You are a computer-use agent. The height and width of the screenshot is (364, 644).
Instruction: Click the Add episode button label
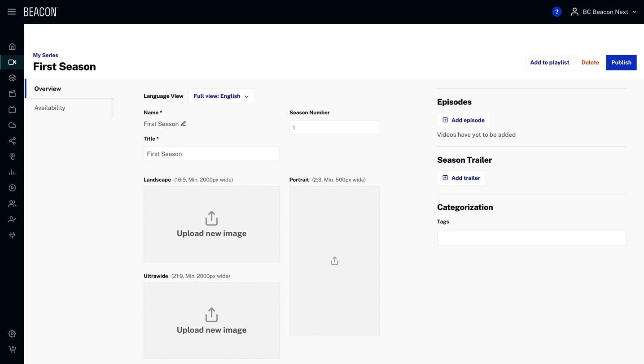[468, 120]
